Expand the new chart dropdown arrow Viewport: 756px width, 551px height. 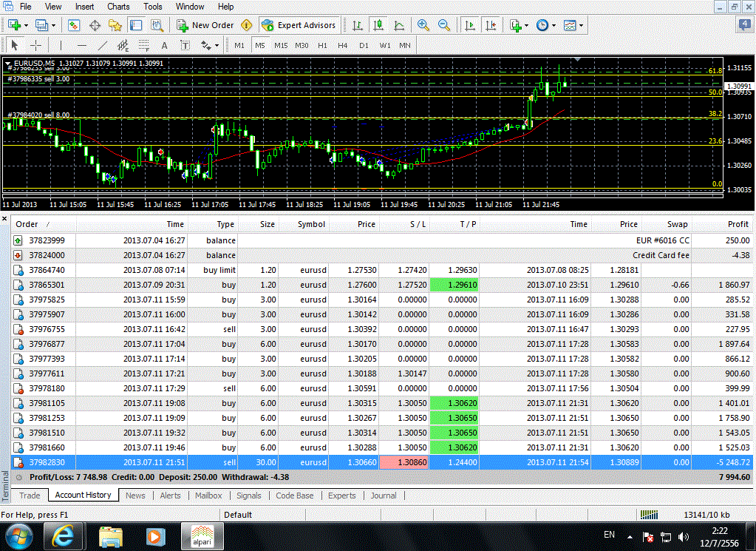point(27,25)
